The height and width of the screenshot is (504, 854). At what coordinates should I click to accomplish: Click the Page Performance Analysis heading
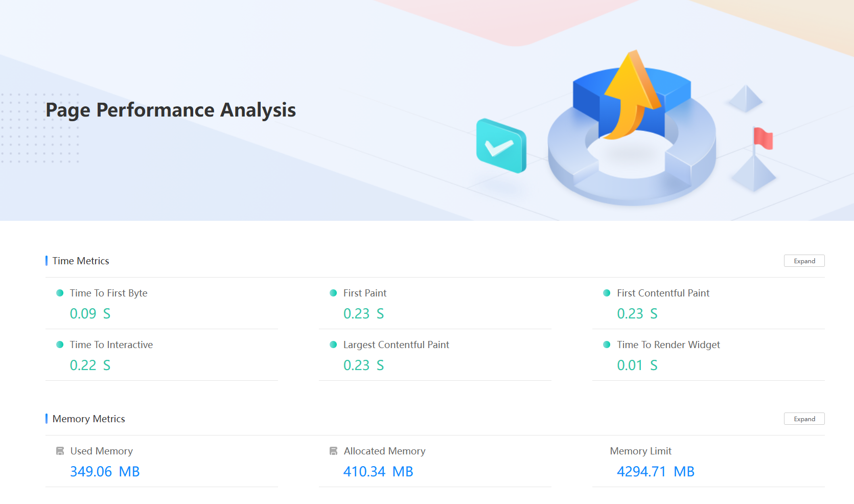(x=171, y=110)
